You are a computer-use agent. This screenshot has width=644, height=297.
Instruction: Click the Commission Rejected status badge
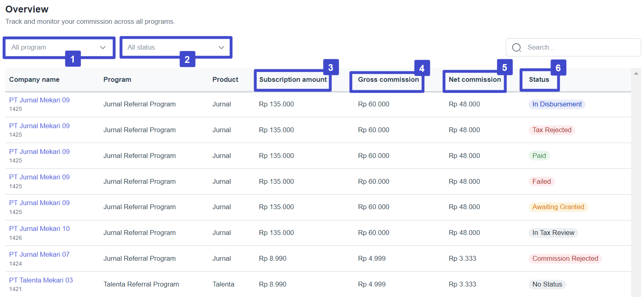tap(565, 259)
